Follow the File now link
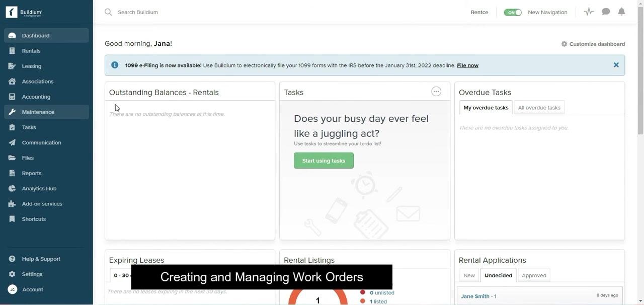Screen dimensions: 644x305 467,65
